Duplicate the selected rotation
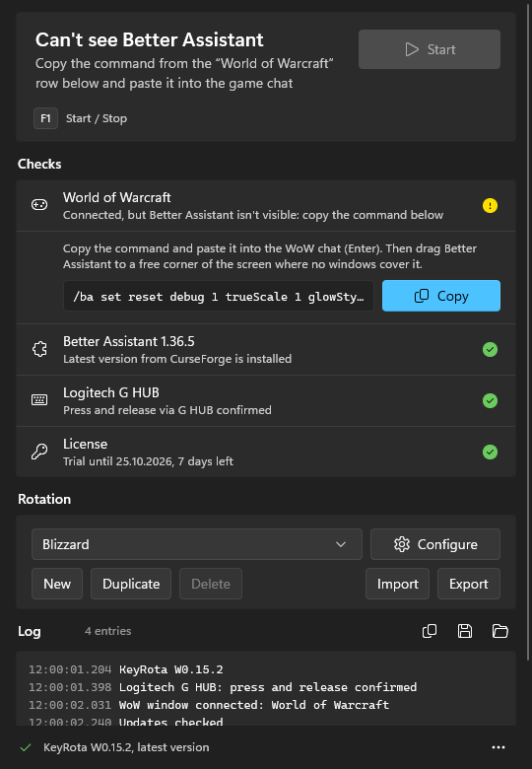The width and height of the screenshot is (532, 769). click(131, 584)
